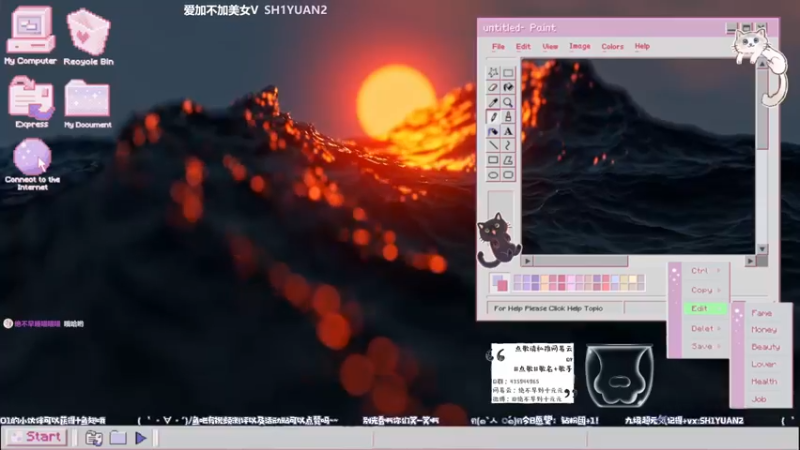Image resolution: width=800 pixels, height=450 pixels.
Task: Choose Beauty from the submenu
Action: 765,347
